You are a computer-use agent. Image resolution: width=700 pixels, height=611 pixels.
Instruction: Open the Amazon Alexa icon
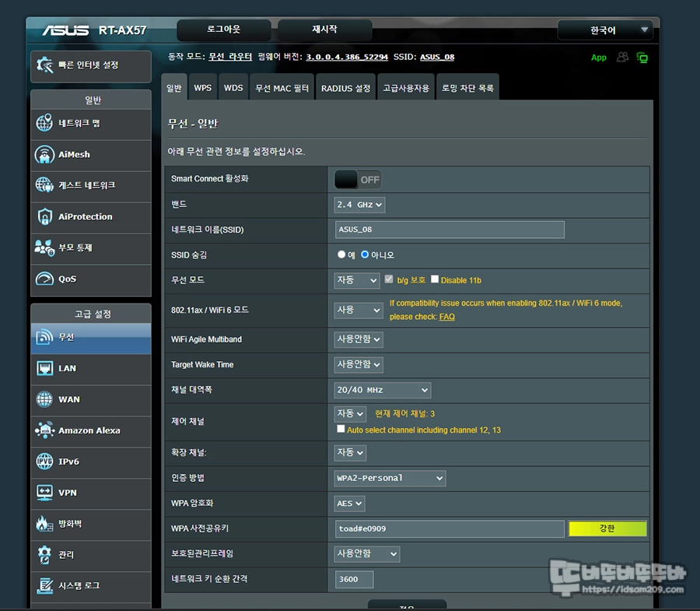[44, 430]
